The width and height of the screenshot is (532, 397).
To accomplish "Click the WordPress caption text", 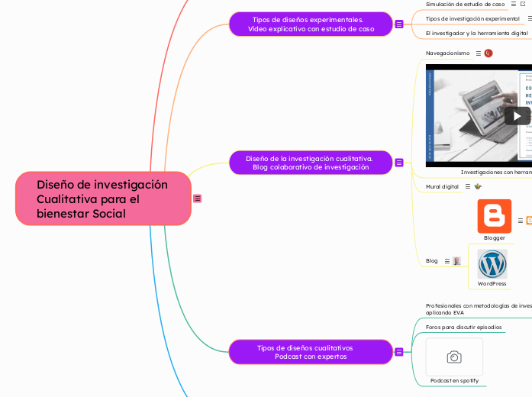I will [x=492, y=284].
